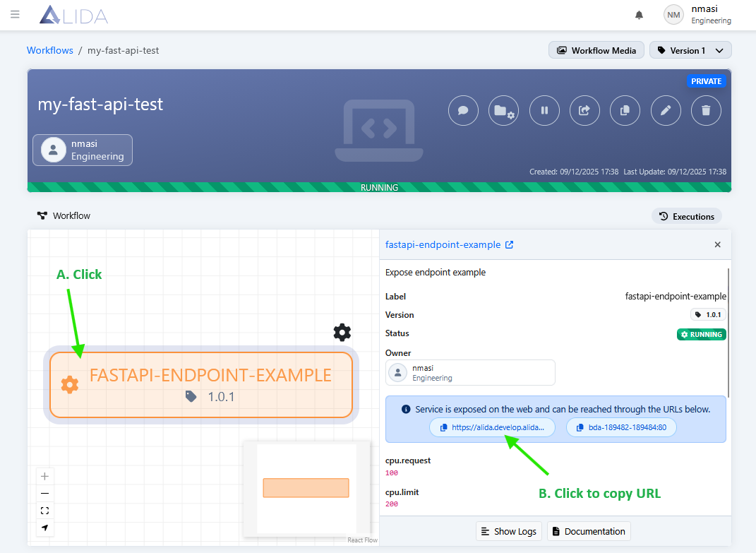Open Workflow Media
Image resolution: width=756 pixels, height=553 pixels.
coord(596,51)
